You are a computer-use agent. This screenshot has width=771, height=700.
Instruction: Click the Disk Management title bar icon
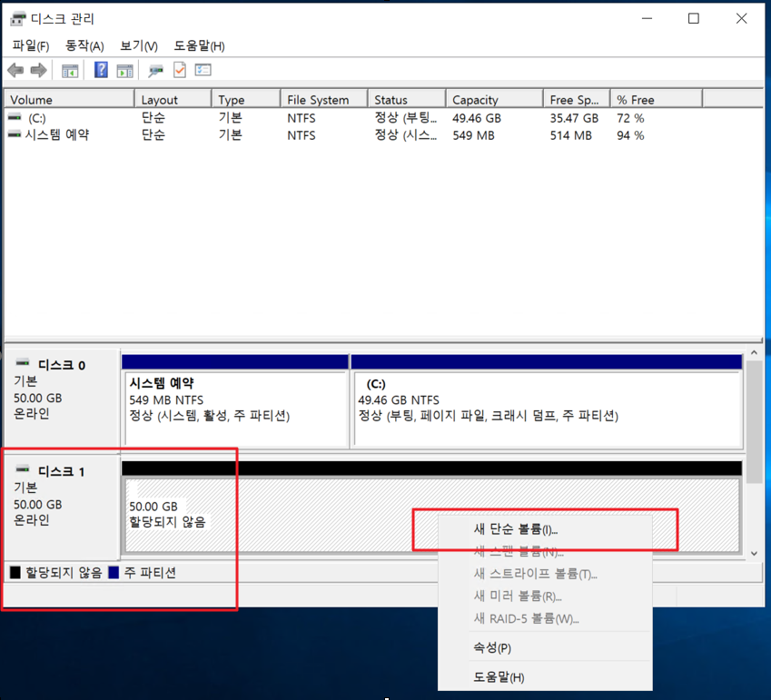(18, 19)
